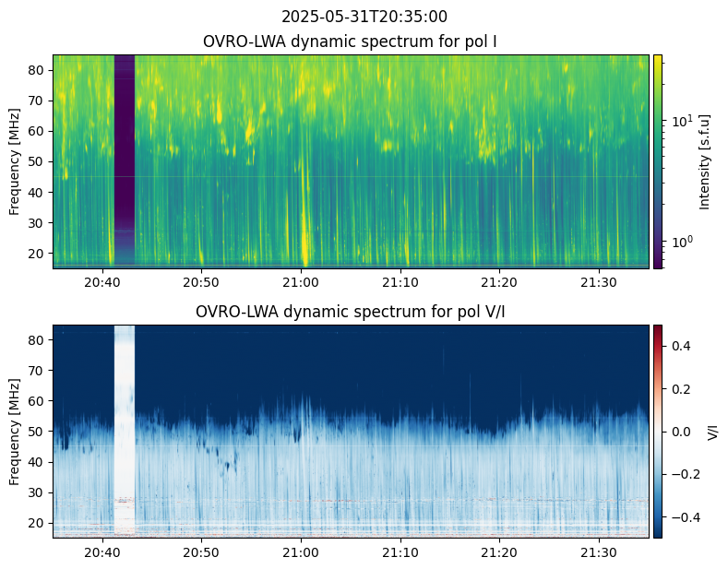This screenshot has height=569, width=728.
Task: Click the 'V/I' colorbar axis label
Action: pyautogui.click(x=711, y=431)
